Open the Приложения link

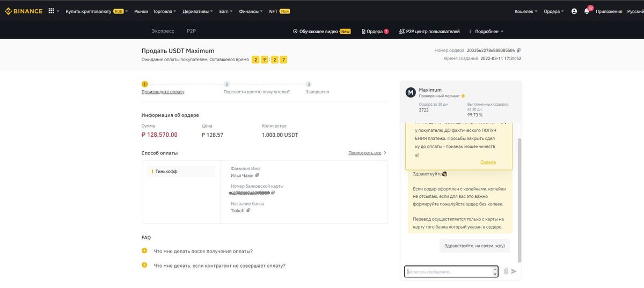tap(609, 11)
